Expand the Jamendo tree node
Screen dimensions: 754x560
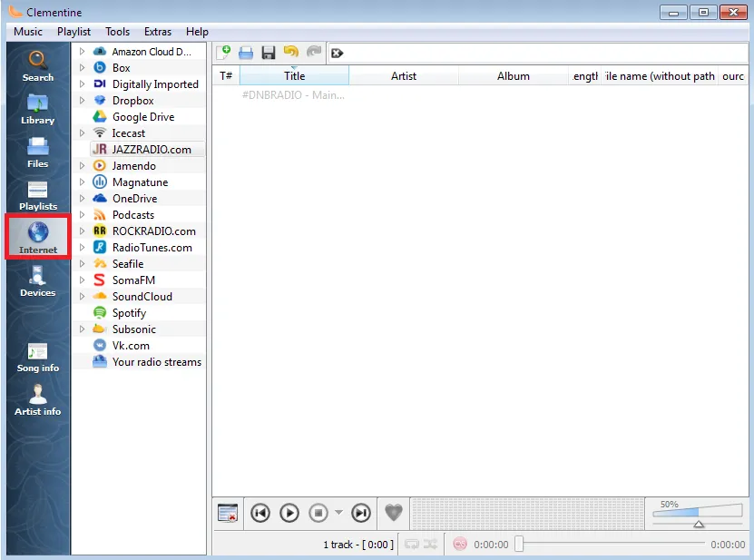[82, 165]
